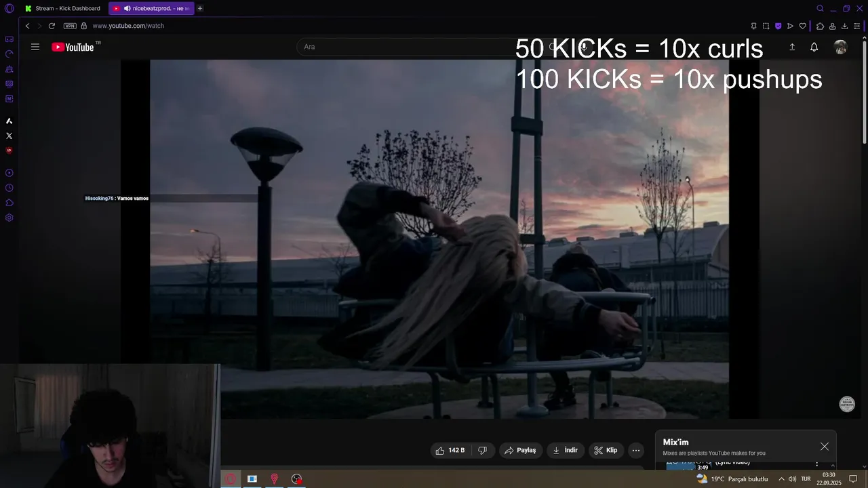Open the Aria AI sidebar icon
Screen dimensions: 868x488
9,121
